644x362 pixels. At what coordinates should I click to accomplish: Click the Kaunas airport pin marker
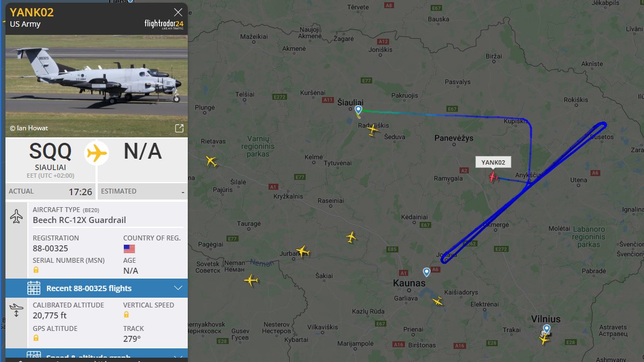pyautogui.click(x=427, y=272)
